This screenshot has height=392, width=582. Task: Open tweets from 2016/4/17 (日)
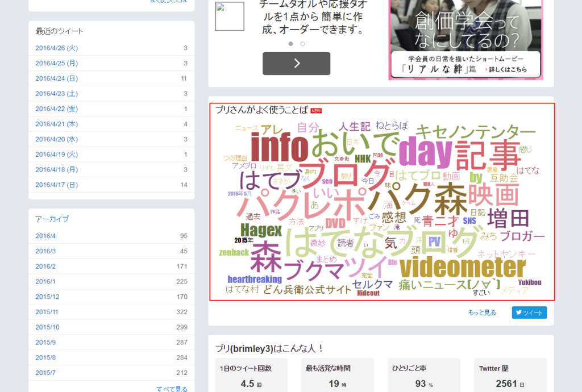(56, 185)
